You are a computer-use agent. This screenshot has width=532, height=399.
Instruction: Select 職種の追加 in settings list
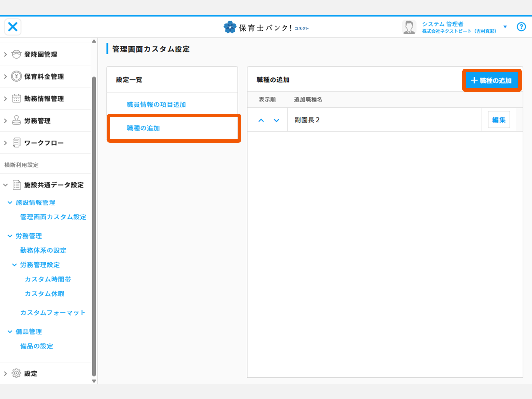143,128
